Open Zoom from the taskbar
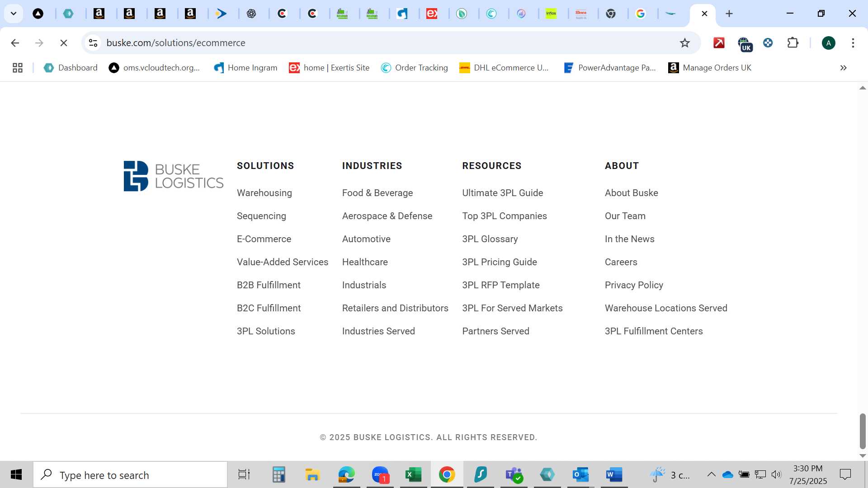The image size is (868, 488). tap(380, 474)
